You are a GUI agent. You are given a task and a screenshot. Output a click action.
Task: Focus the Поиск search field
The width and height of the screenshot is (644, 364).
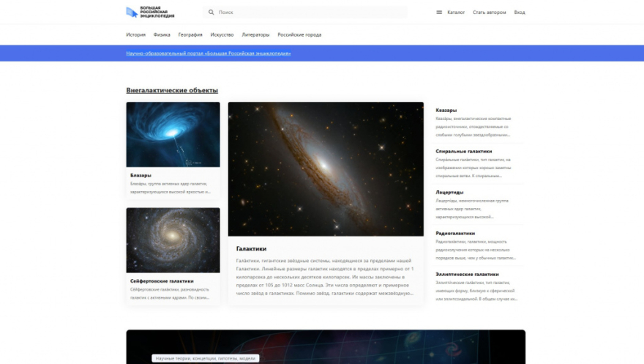tap(304, 12)
